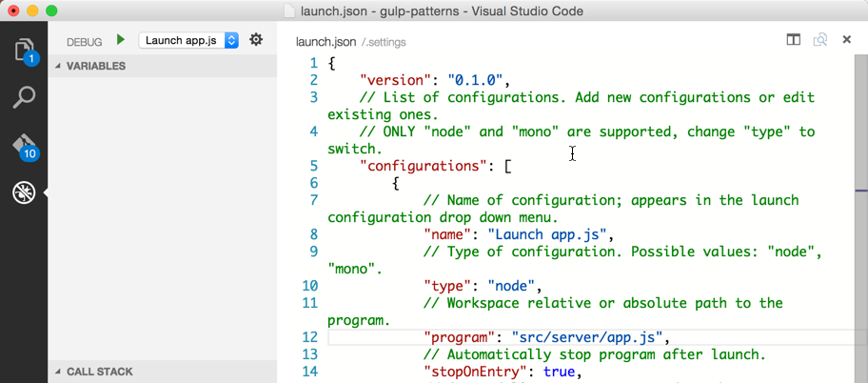
Task: Click the "src/server/app.js" path value
Action: [x=588, y=337]
